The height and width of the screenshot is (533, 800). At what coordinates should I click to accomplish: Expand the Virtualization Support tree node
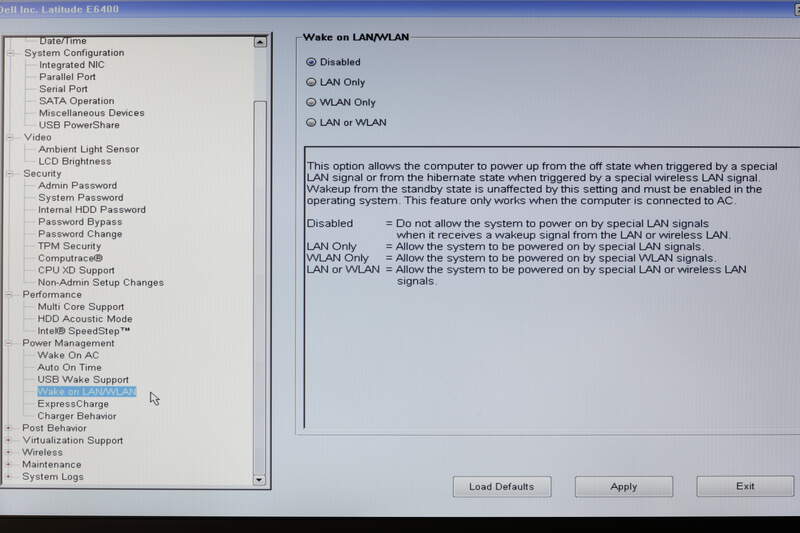pos(9,440)
